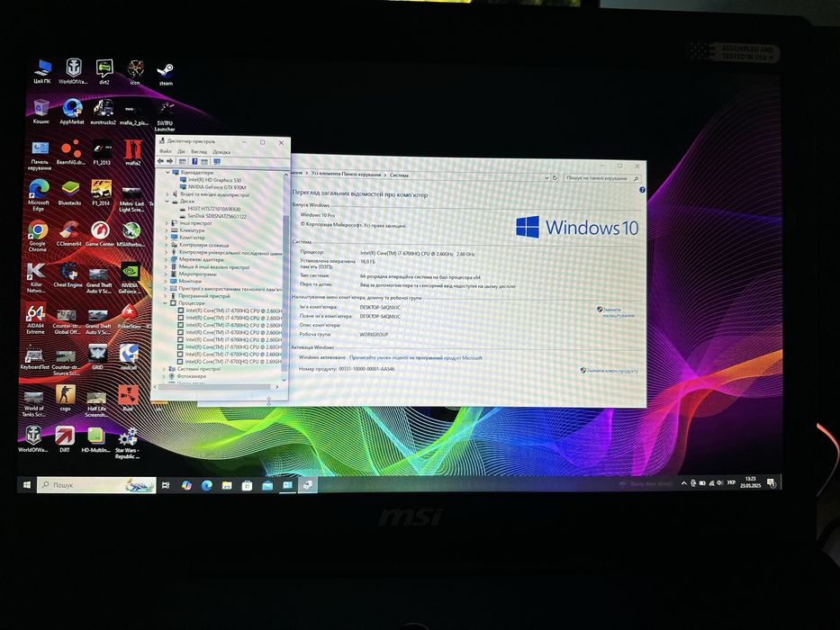
Task: Launch the AppMarket desktop shortcut
Action: point(72,112)
